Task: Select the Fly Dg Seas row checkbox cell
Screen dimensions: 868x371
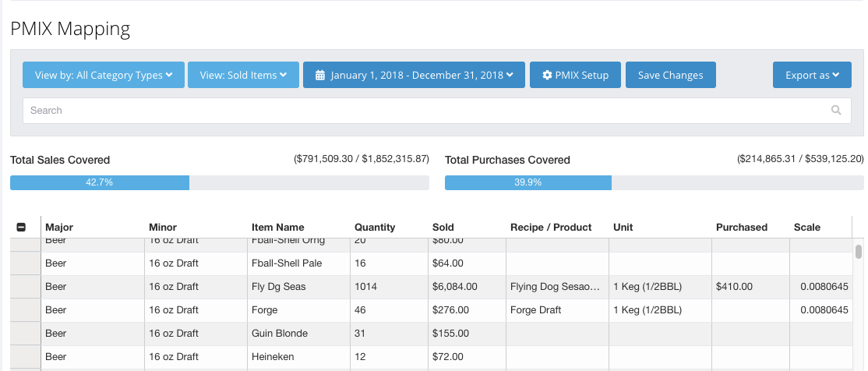Action: coord(25,287)
